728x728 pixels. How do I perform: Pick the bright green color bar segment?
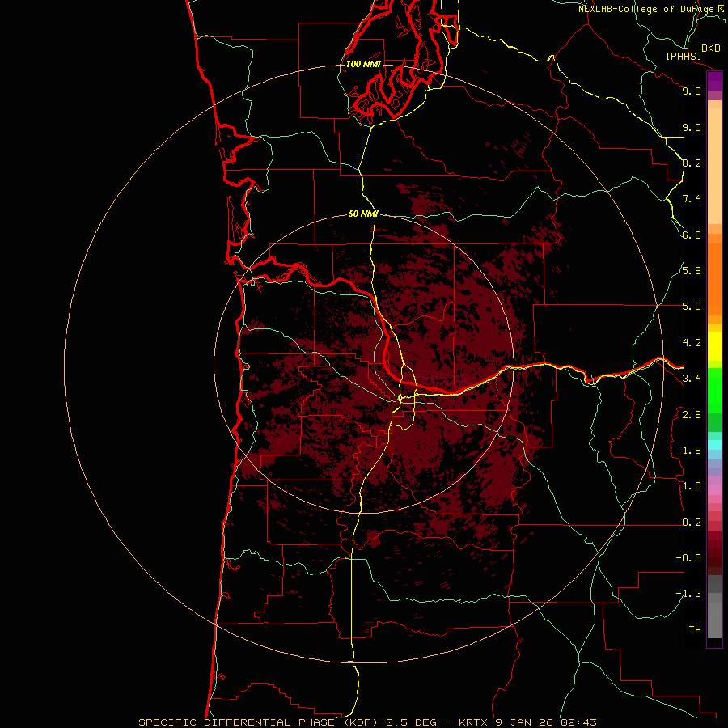(714, 391)
